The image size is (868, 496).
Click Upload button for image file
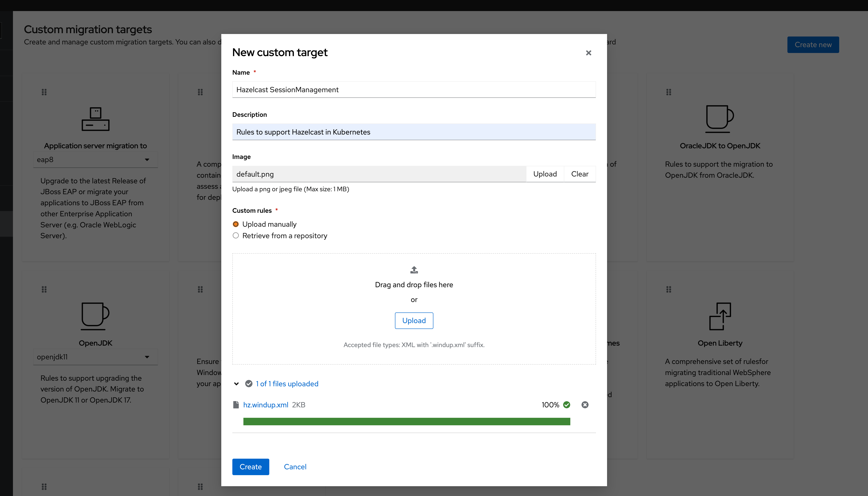click(545, 174)
